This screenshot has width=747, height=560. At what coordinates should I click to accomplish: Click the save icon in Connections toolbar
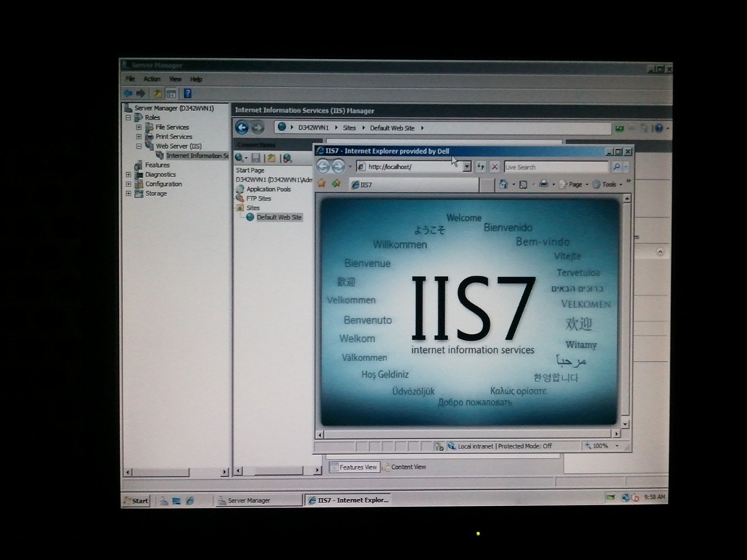click(x=256, y=158)
